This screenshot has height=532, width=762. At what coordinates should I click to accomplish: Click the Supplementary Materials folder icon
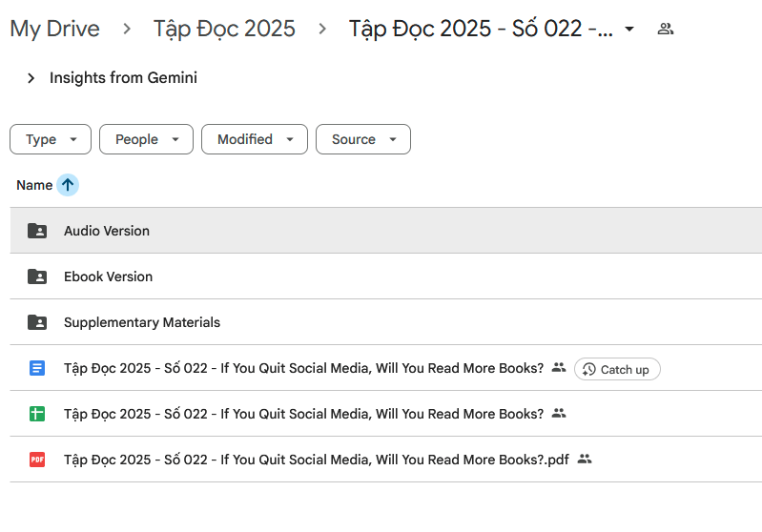coord(37,322)
